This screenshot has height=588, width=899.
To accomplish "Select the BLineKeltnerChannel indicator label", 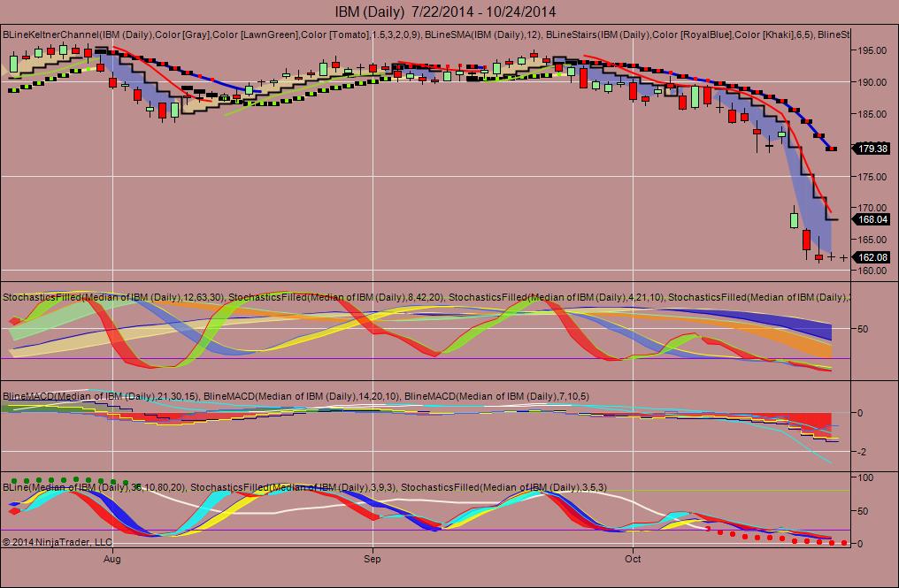I will (212, 35).
